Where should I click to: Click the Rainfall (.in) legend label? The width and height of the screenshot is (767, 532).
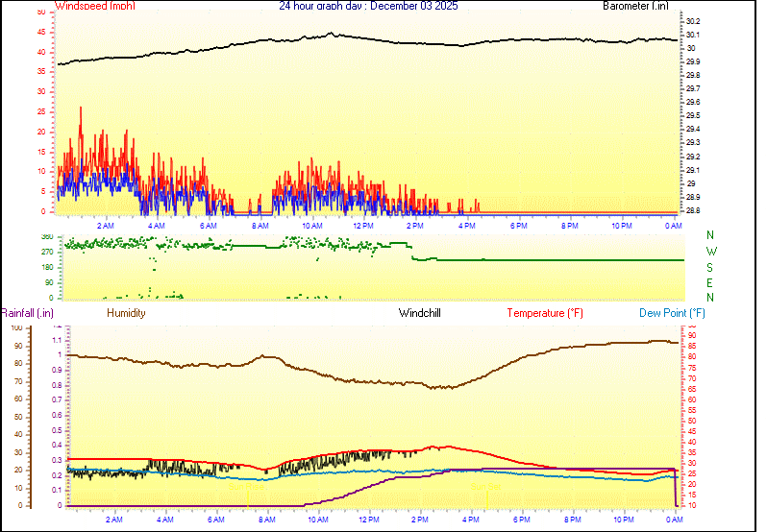click(27, 313)
